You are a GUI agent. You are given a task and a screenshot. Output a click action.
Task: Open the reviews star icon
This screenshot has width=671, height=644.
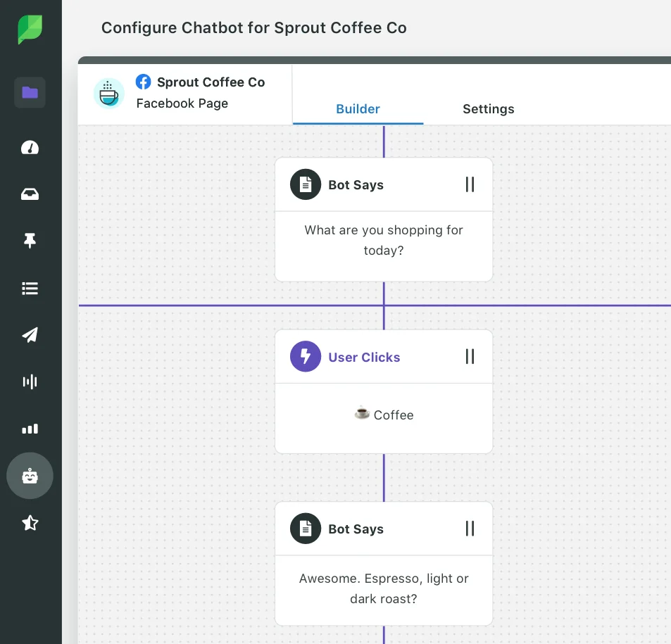(30, 523)
